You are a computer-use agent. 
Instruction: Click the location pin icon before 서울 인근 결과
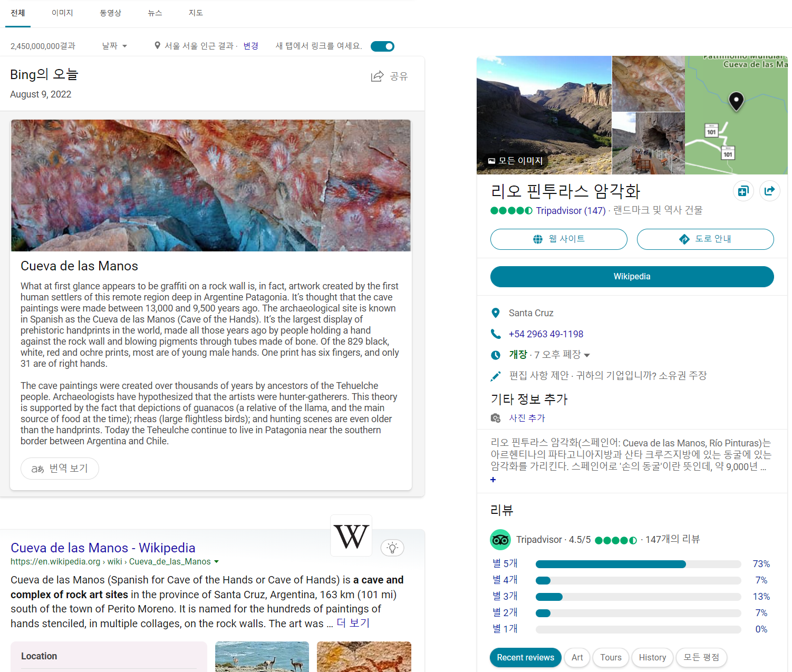[x=157, y=46]
